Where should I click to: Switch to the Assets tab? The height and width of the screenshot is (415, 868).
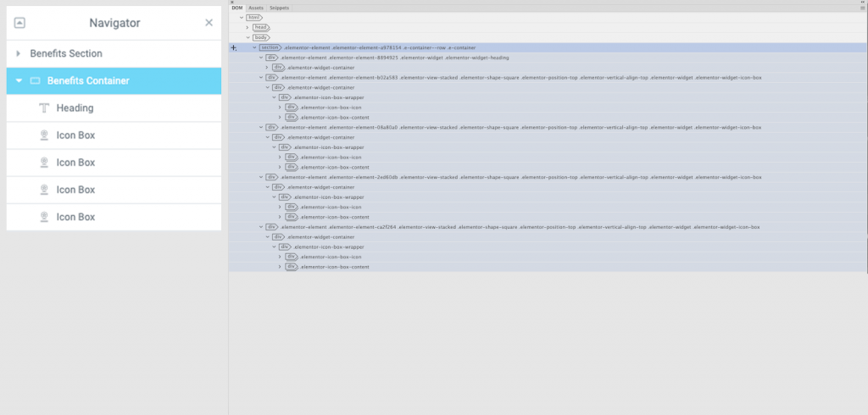[256, 8]
